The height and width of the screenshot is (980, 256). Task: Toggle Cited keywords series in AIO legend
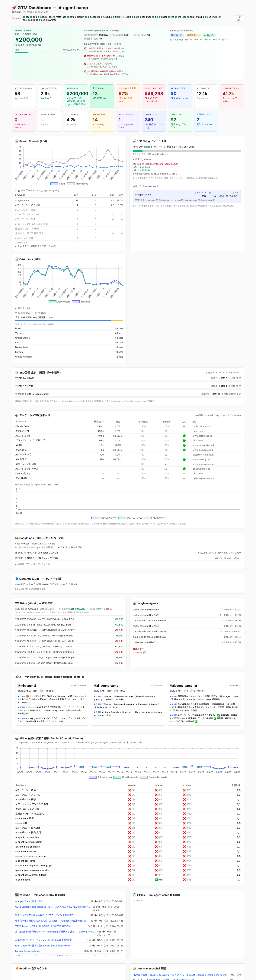[126, 777]
